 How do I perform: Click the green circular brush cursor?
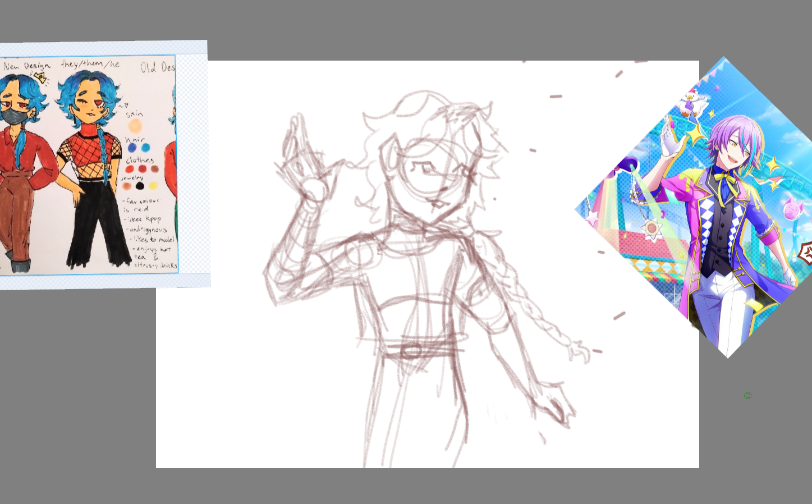point(747,396)
